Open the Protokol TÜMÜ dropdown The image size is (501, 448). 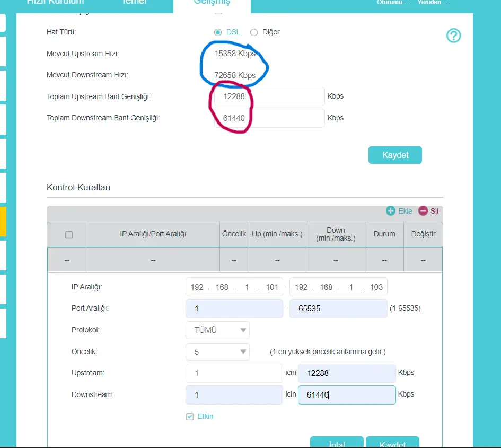tap(217, 330)
